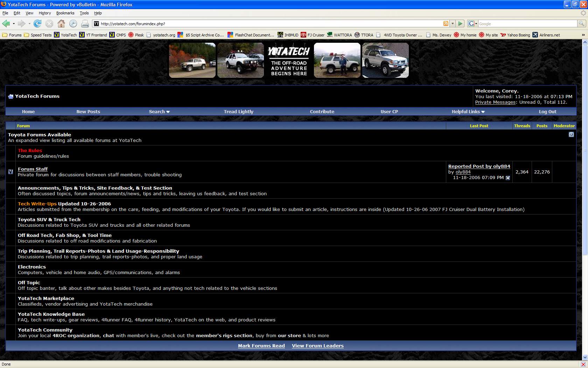Open the Plesk bookmark
The width and height of the screenshot is (588, 368).
pyautogui.click(x=136, y=35)
